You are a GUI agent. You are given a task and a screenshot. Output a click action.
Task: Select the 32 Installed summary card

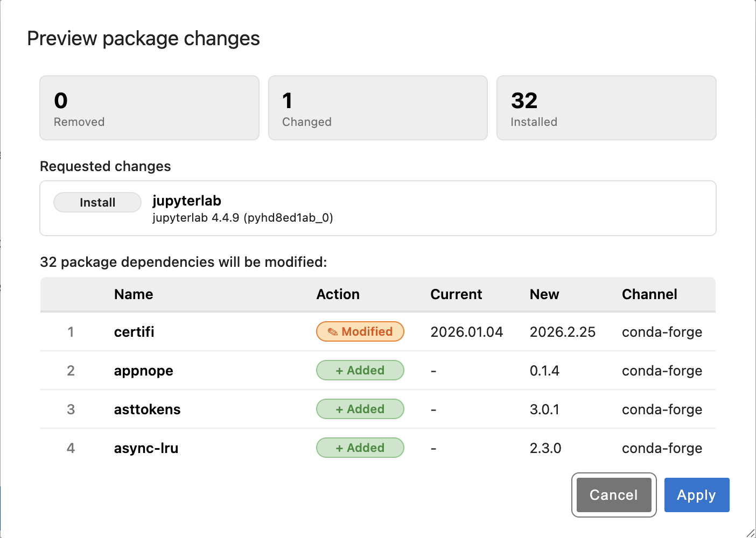coord(606,108)
